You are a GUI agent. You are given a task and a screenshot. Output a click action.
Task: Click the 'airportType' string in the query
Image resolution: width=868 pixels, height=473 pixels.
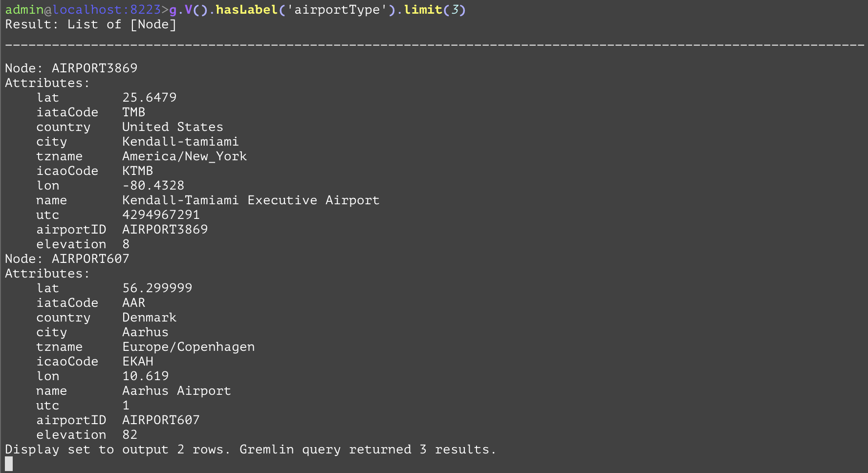tap(337, 10)
